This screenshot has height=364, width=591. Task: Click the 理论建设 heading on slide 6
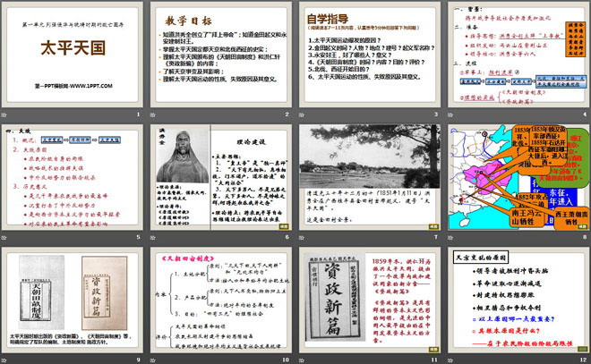[251, 142]
